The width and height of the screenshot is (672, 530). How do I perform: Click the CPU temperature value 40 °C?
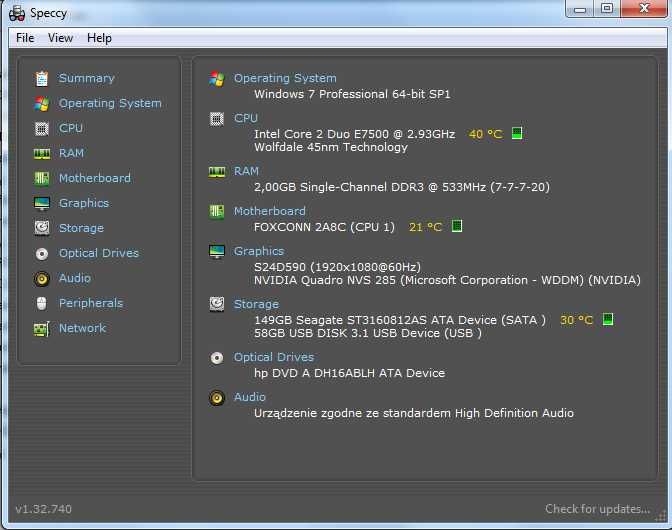(486, 134)
